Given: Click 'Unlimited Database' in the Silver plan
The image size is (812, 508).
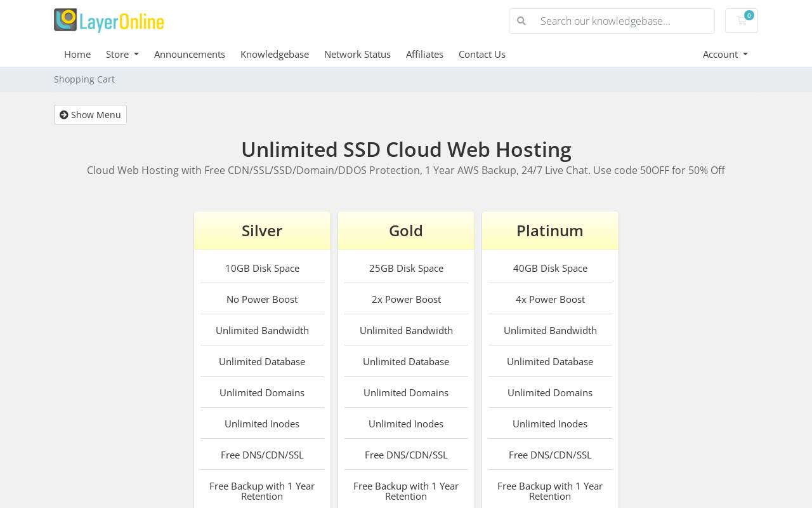Looking at the screenshot, I should click(x=262, y=361).
